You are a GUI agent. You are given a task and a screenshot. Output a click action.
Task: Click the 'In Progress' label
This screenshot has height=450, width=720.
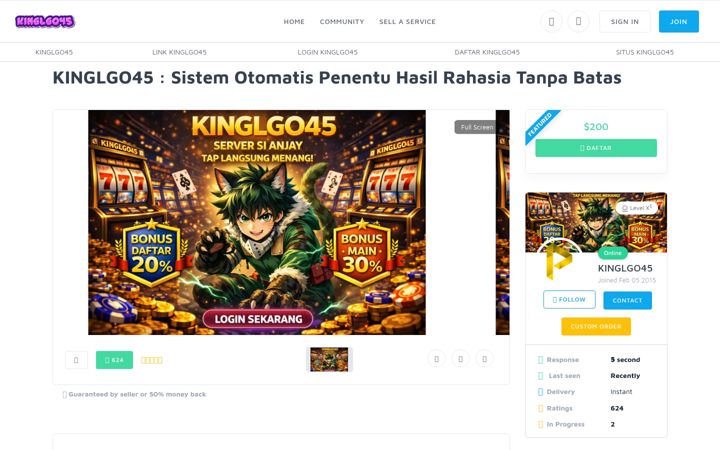pyautogui.click(x=565, y=424)
